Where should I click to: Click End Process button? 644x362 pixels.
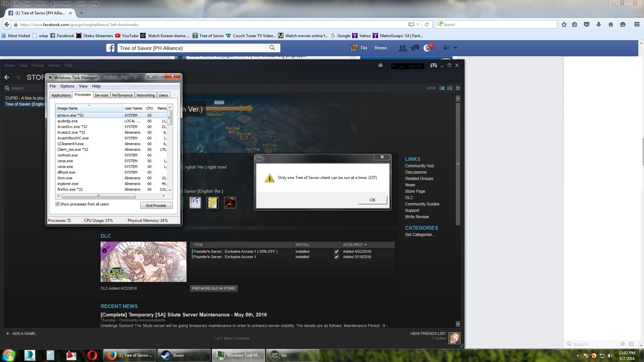pyautogui.click(x=156, y=205)
